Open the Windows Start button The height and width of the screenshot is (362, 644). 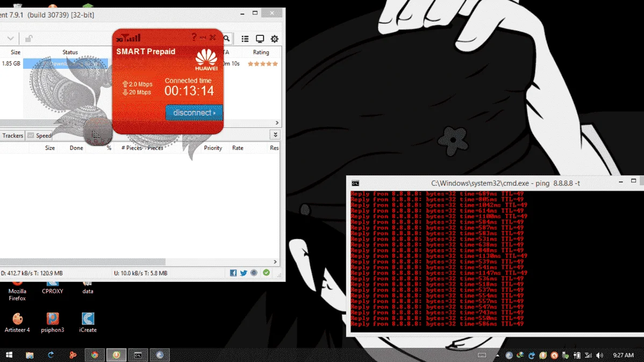(9, 355)
